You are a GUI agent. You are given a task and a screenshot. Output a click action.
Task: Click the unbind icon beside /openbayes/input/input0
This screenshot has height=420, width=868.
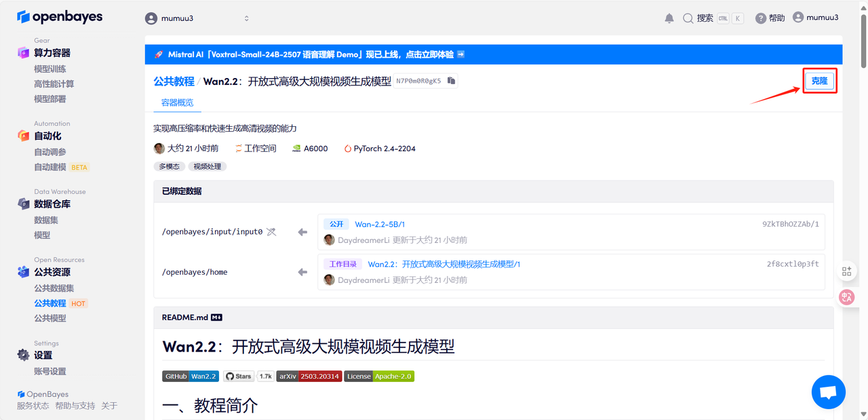[x=271, y=232]
